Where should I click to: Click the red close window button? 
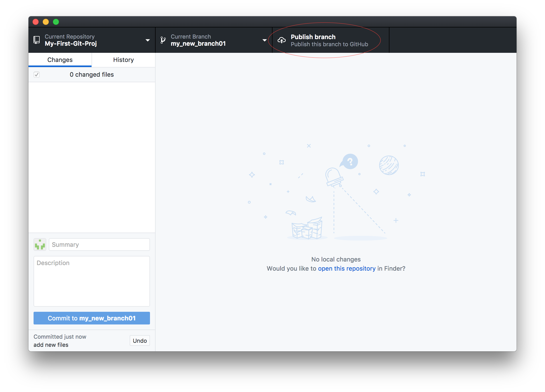(36, 22)
